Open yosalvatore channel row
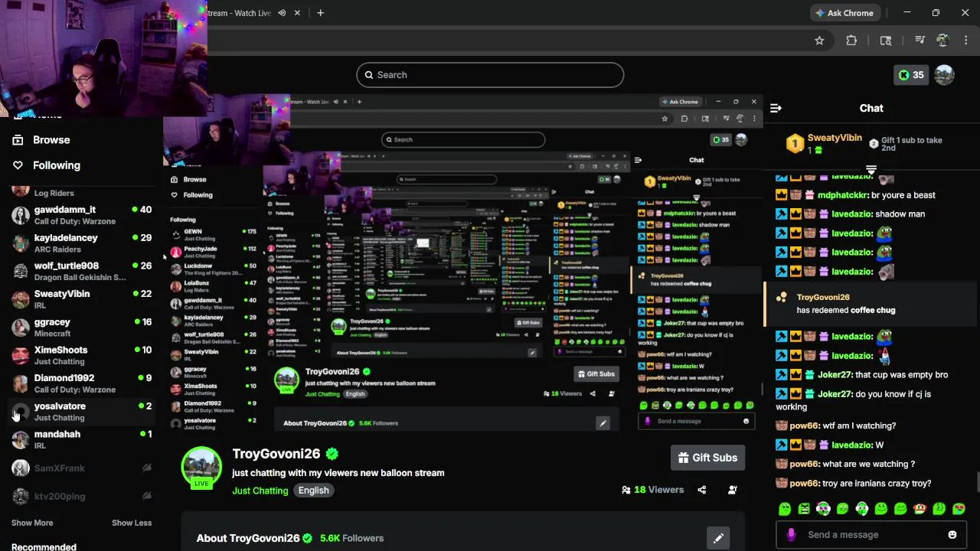Viewport: 980px width, 551px height. coord(81,412)
